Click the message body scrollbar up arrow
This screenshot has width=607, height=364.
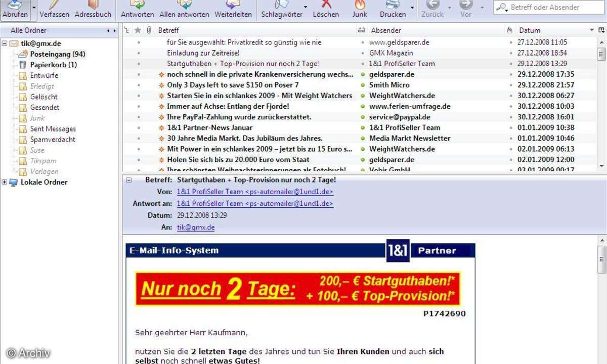click(601, 240)
